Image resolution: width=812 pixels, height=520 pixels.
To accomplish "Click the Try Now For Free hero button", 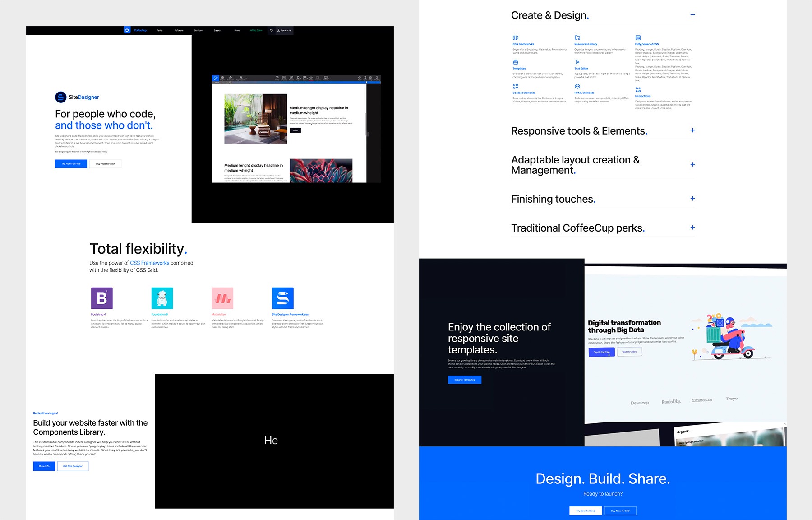I will coord(71,164).
